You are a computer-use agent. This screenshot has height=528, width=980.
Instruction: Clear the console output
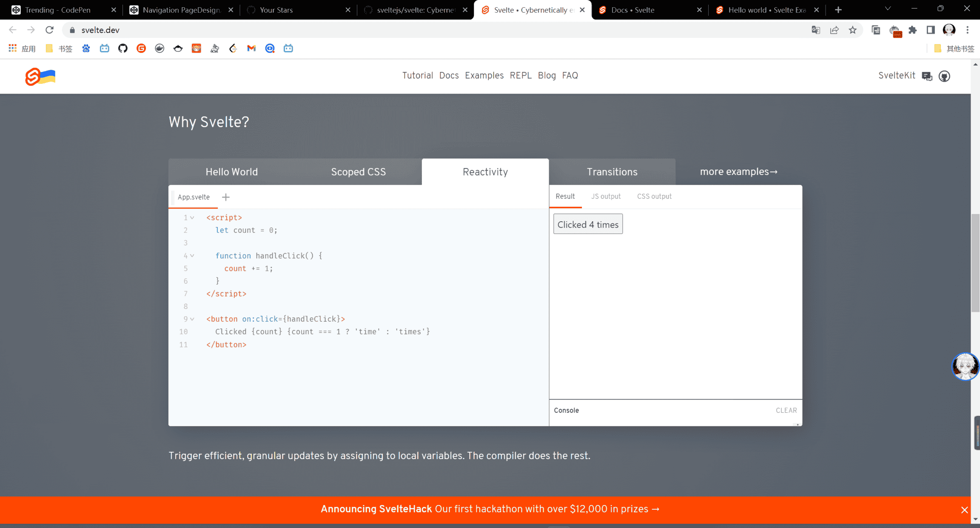click(786, 411)
